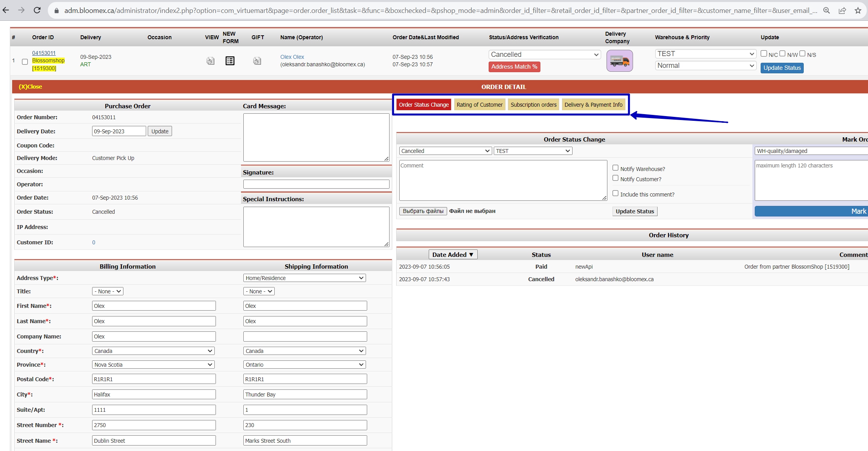Click into the Comment text area
The width and height of the screenshot is (868, 451).
[503, 180]
